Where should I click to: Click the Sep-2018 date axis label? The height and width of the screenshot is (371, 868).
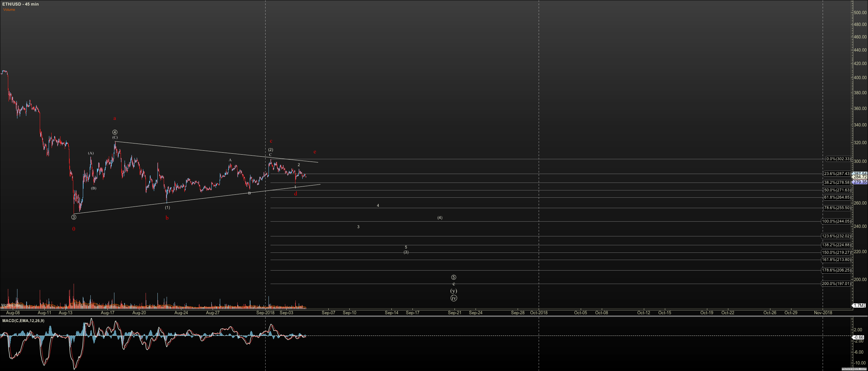[265, 313]
